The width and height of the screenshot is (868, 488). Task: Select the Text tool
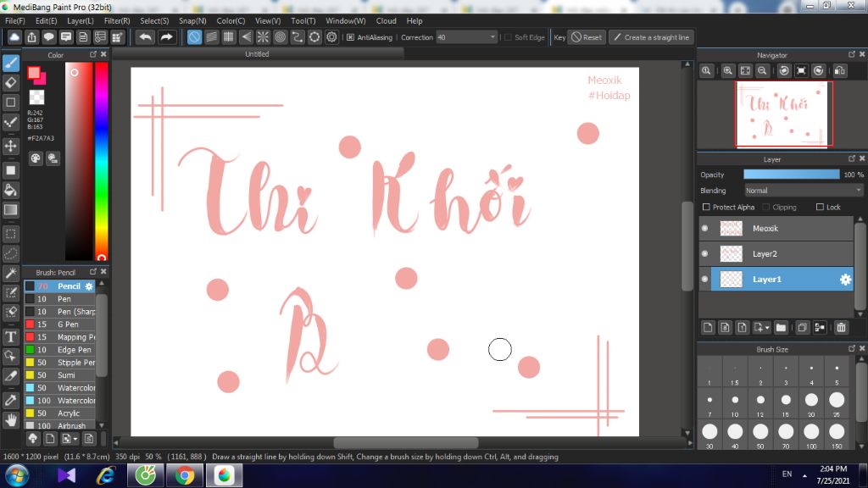10,336
